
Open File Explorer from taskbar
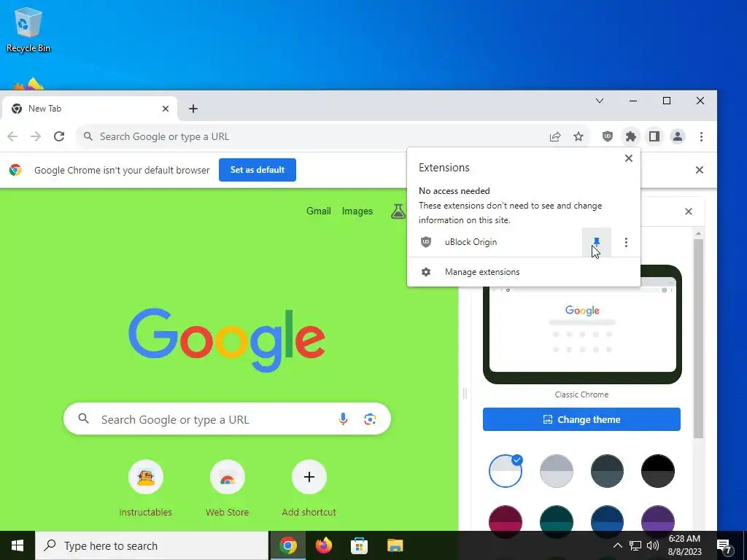tap(395, 545)
